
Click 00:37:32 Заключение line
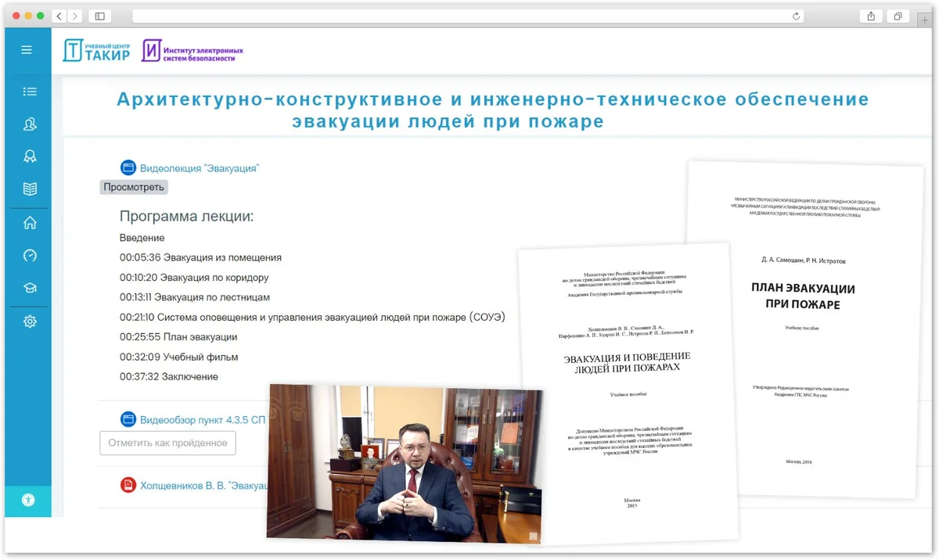coord(169,376)
